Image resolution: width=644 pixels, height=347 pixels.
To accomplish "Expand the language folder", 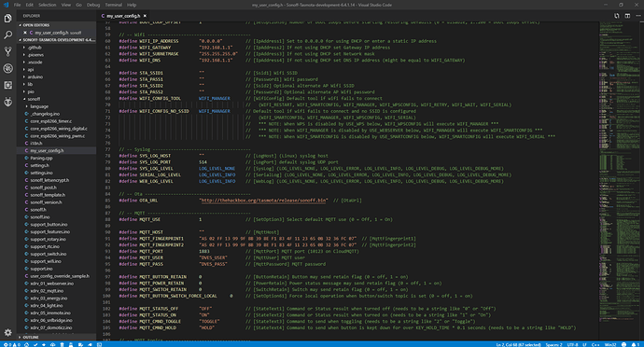I will click(39, 106).
